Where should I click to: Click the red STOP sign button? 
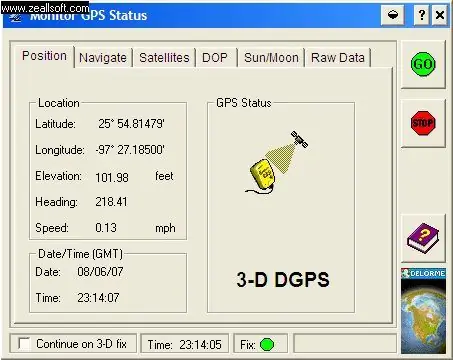(423, 123)
